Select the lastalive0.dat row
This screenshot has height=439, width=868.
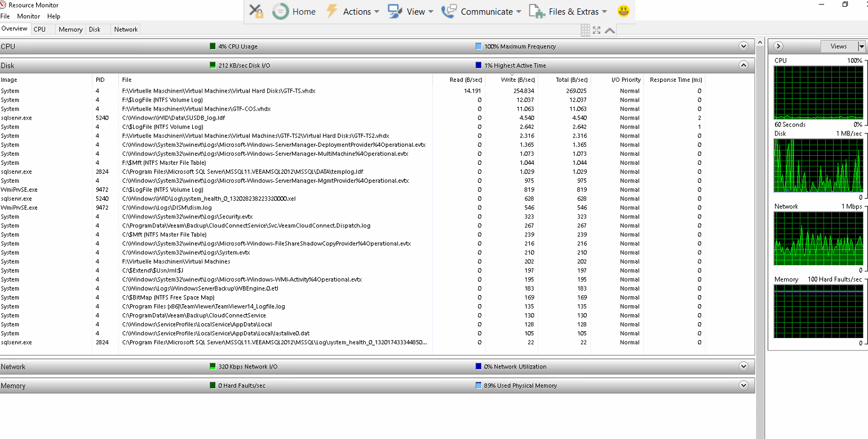point(352,333)
